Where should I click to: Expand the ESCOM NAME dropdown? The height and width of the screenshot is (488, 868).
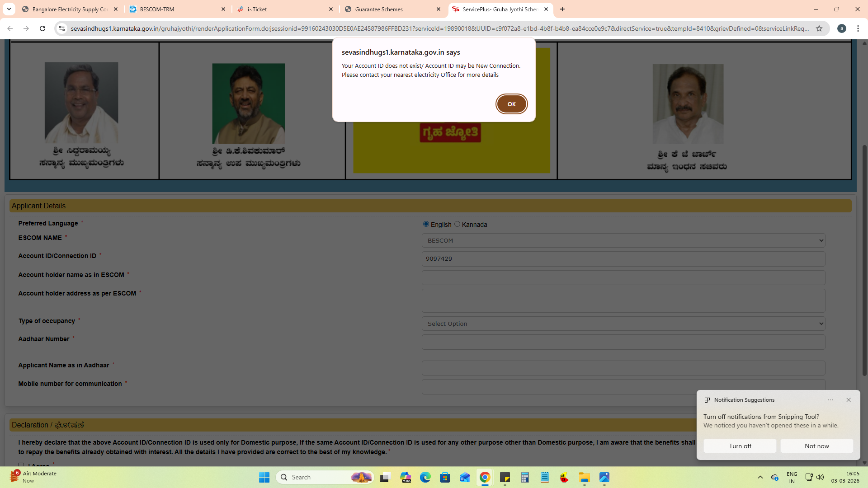click(x=623, y=240)
